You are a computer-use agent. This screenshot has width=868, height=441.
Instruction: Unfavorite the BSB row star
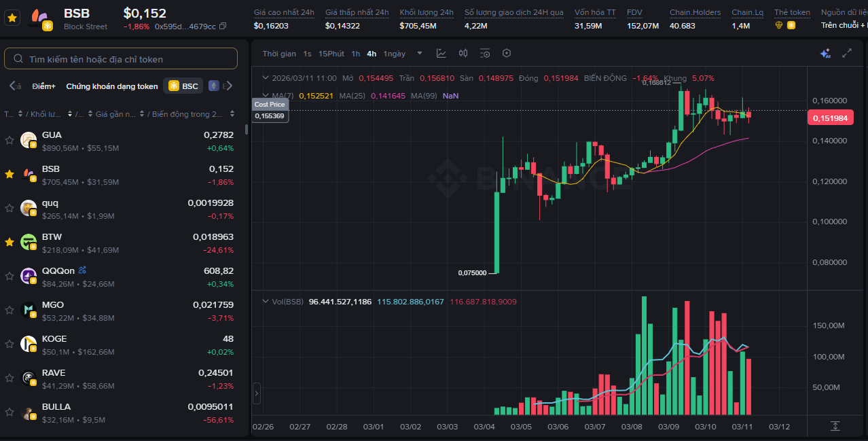coord(10,175)
